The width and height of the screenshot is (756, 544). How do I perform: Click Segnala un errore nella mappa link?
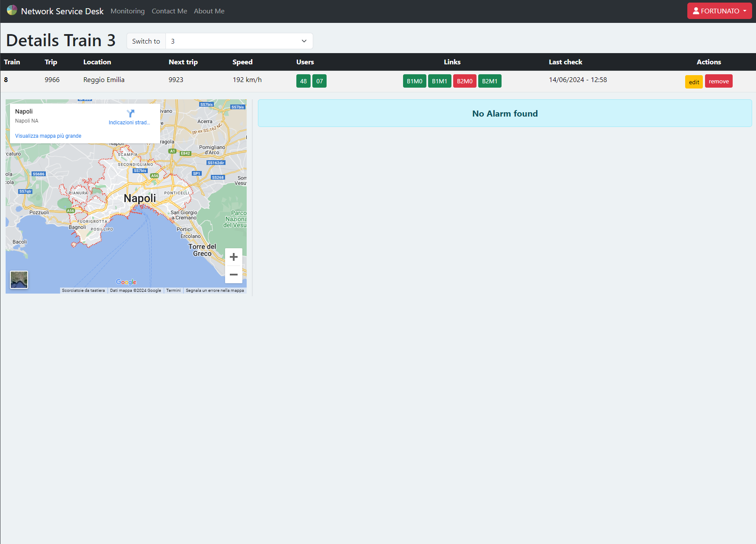pos(215,291)
